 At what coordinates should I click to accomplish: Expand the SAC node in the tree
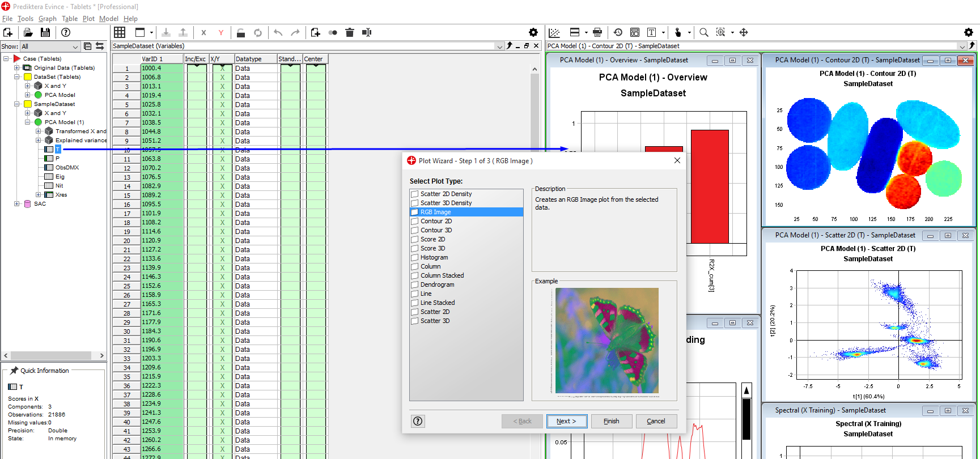coord(17,204)
